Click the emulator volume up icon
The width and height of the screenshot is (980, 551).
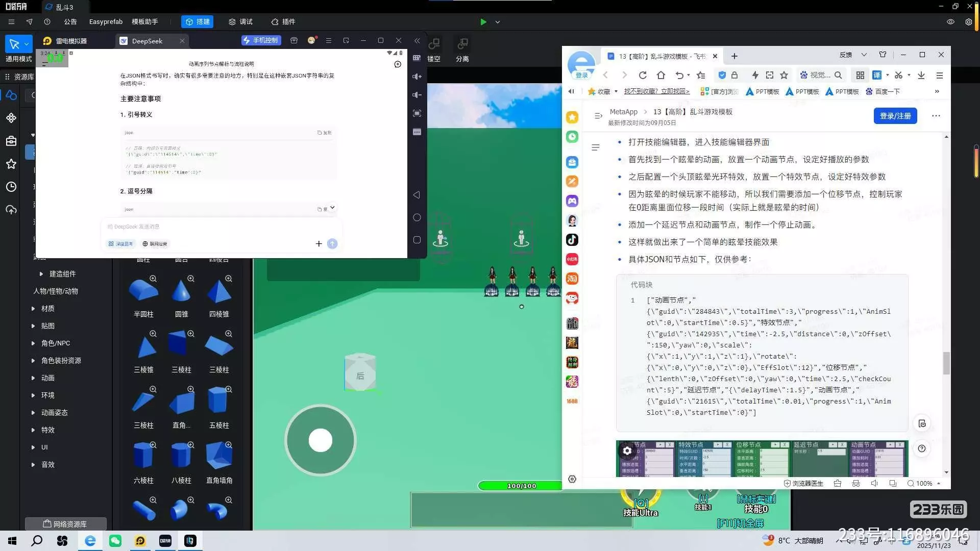[x=417, y=77]
